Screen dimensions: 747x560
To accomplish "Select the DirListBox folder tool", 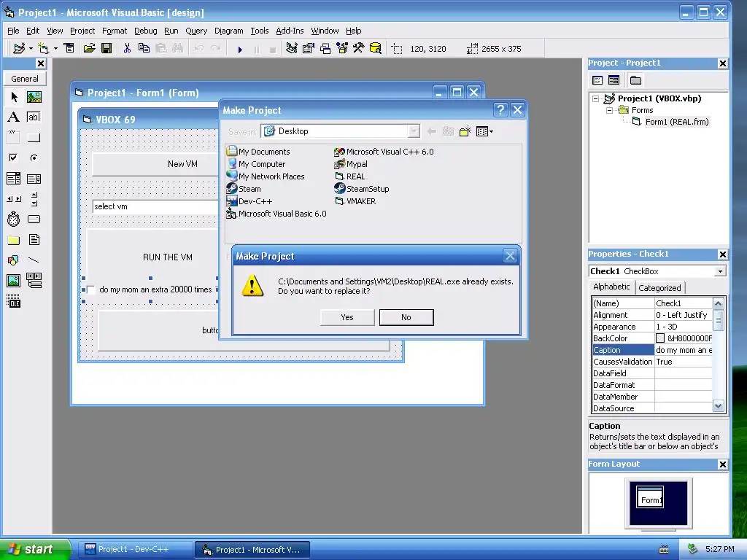I will click(x=14, y=239).
